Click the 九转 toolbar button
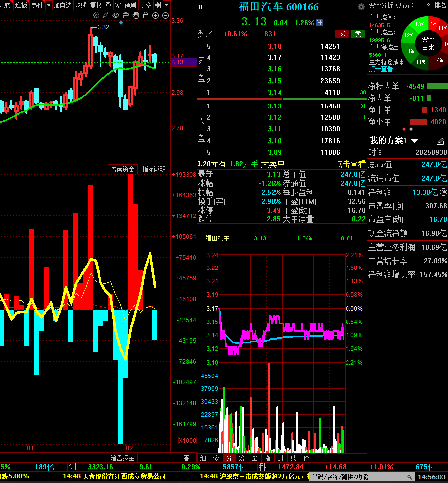This screenshot has width=448, height=483. [x=6, y=5]
